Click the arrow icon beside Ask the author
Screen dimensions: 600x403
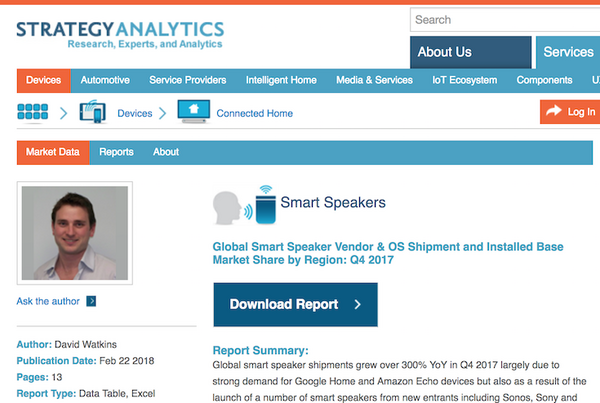tap(91, 300)
